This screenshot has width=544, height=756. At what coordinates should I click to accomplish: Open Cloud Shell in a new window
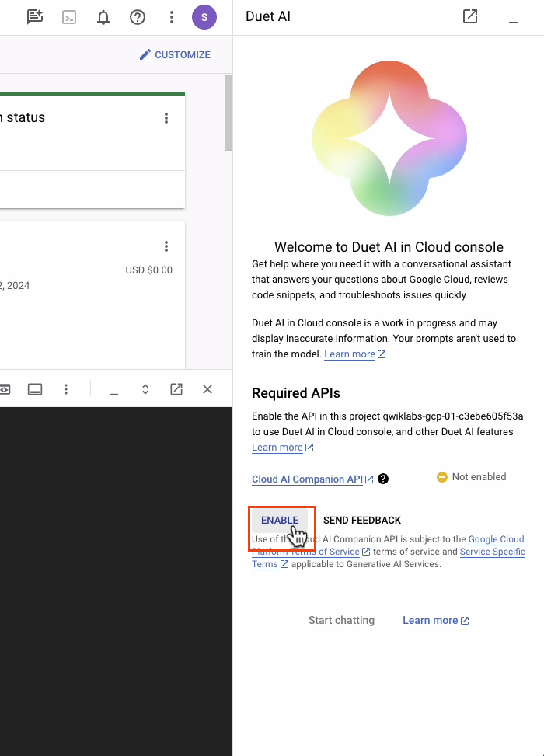click(x=176, y=389)
